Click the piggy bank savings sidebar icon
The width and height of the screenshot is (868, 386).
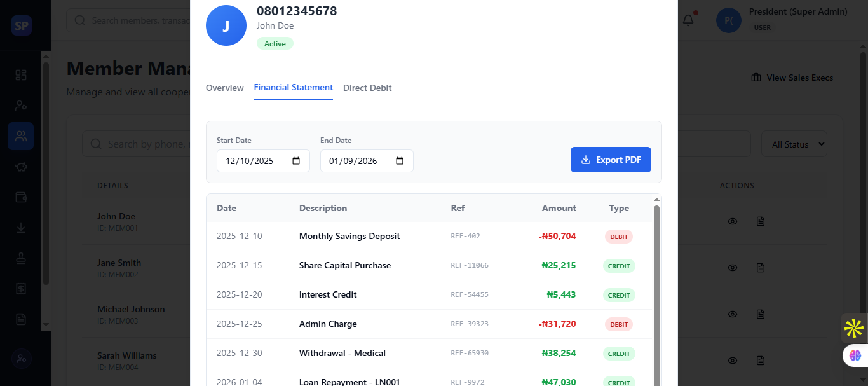pyautogui.click(x=21, y=167)
